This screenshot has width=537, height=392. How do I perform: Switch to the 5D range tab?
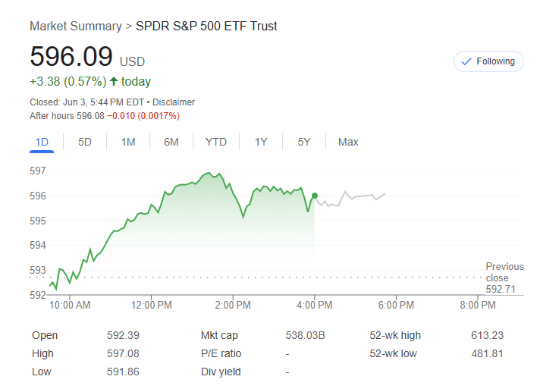coord(85,142)
